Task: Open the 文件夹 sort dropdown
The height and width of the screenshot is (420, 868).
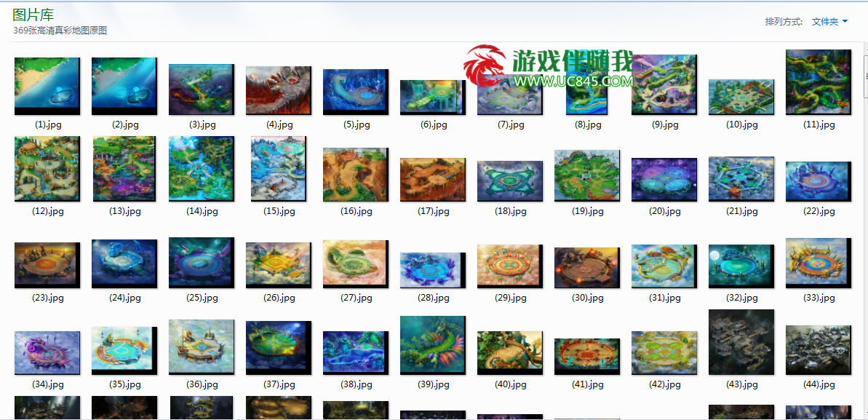Action: click(829, 22)
